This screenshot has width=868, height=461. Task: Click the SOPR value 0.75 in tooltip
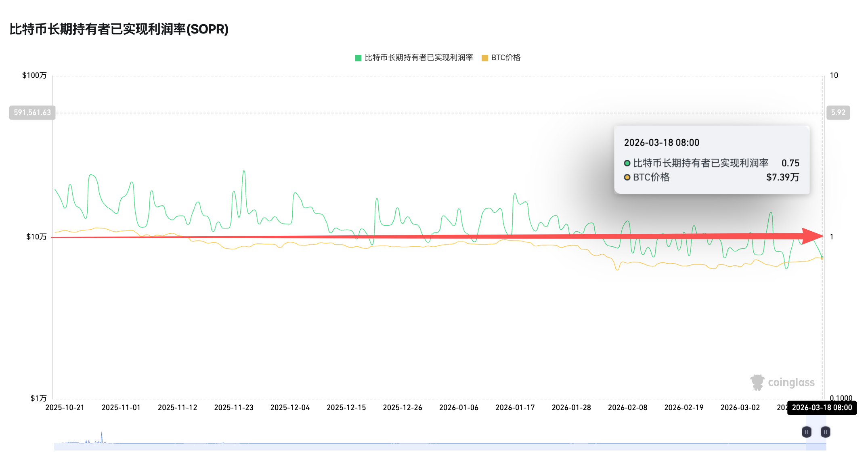coord(791,163)
